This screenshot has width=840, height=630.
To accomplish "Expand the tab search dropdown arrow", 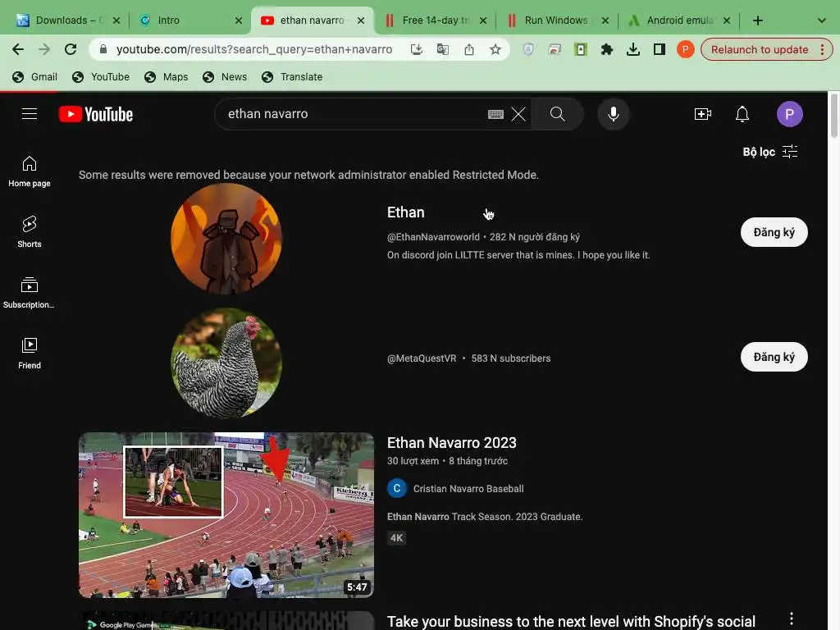I will click(821, 21).
